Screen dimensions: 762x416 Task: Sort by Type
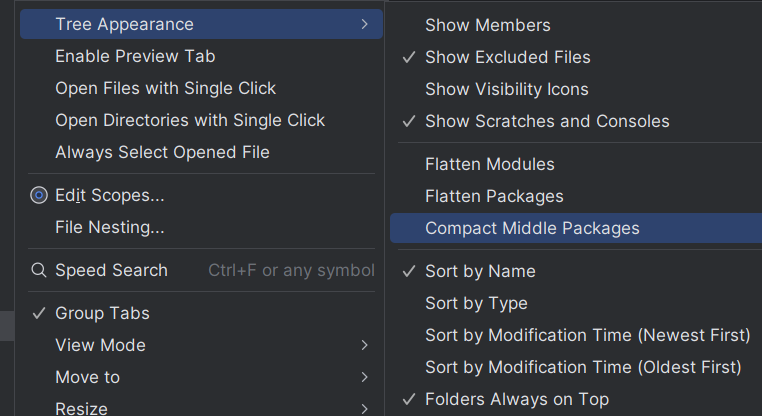(x=476, y=303)
